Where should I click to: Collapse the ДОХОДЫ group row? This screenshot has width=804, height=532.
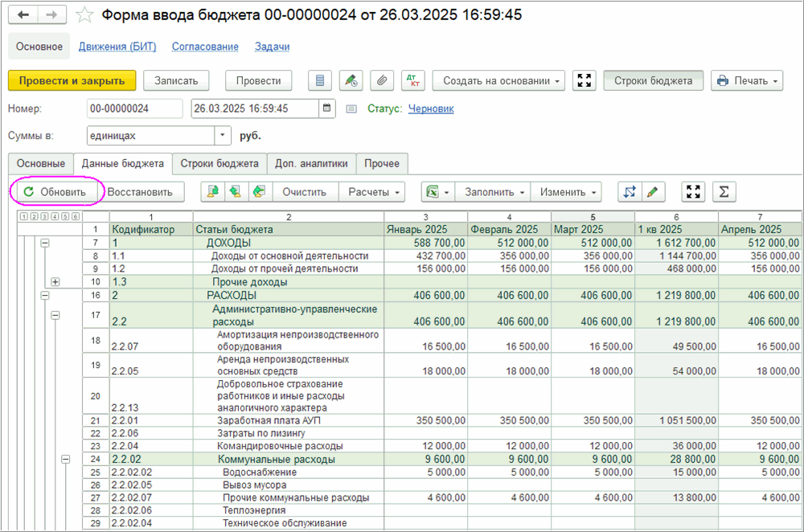pos(45,243)
